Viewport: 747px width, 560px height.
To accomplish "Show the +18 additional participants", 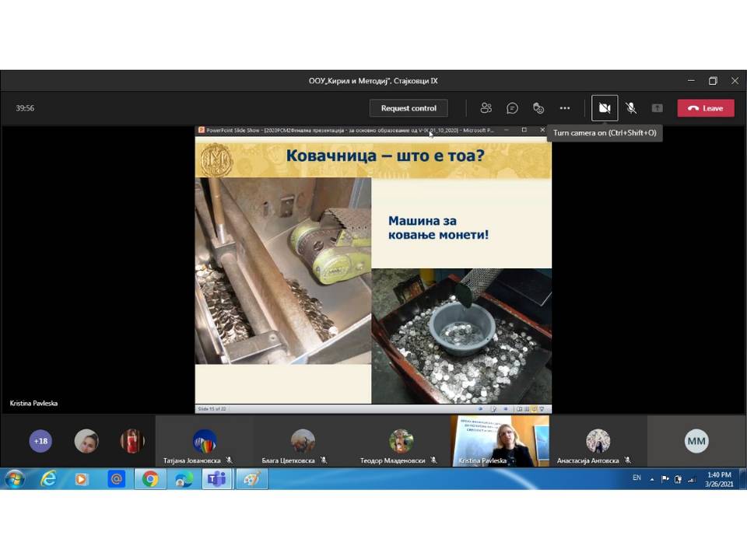I will pos(40,441).
